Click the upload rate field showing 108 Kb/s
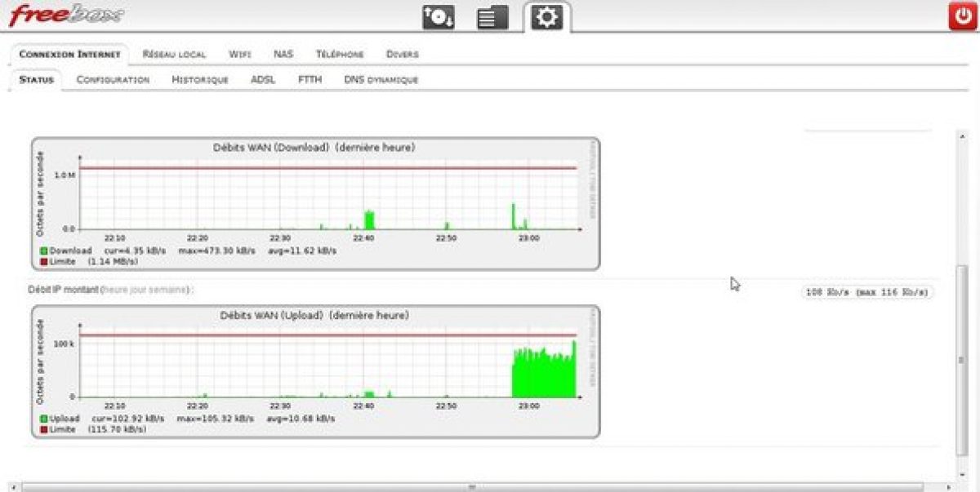This screenshot has width=980, height=492. [x=868, y=292]
